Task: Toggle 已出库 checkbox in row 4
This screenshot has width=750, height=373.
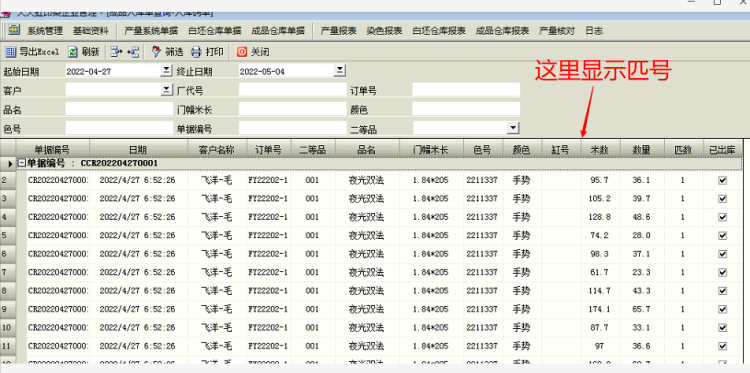Action: (x=722, y=217)
